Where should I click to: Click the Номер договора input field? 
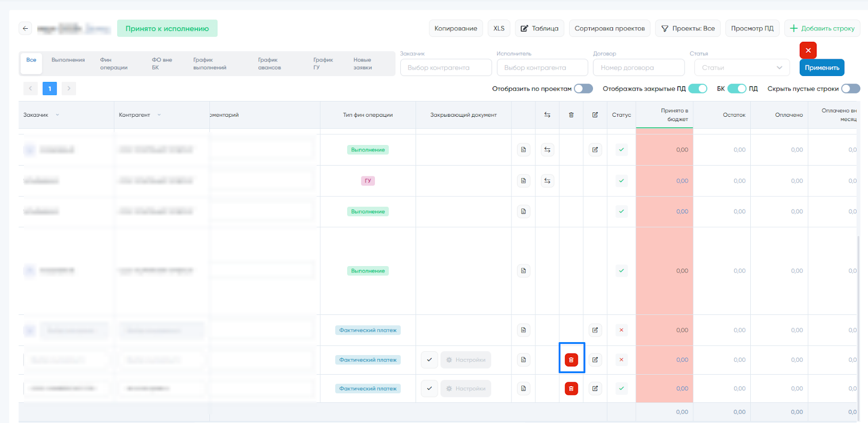point(639,68)
